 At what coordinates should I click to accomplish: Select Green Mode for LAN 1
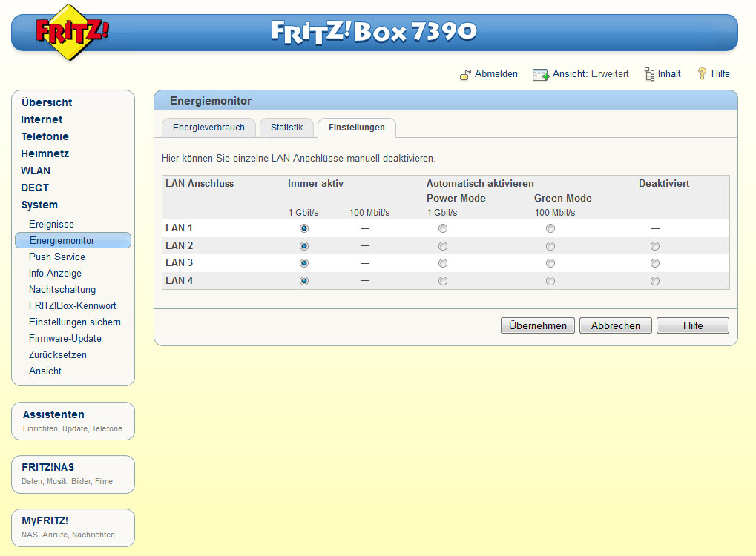click(550, 228)
